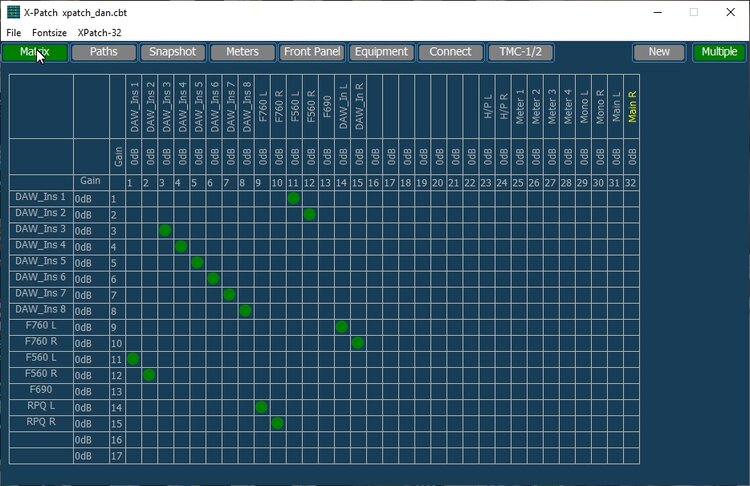Viewport: 750px width, 486px height.
Task: Select the F690 source row label
Action: pyautogui.click(x=41, y=390)
